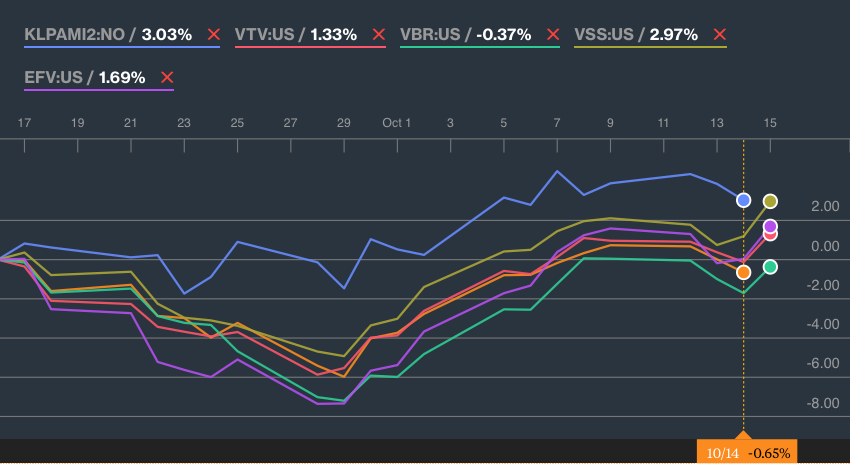850x464 pixels.
Task: Click the green VBR endpoint marker
Action: (x=770, y=267)
